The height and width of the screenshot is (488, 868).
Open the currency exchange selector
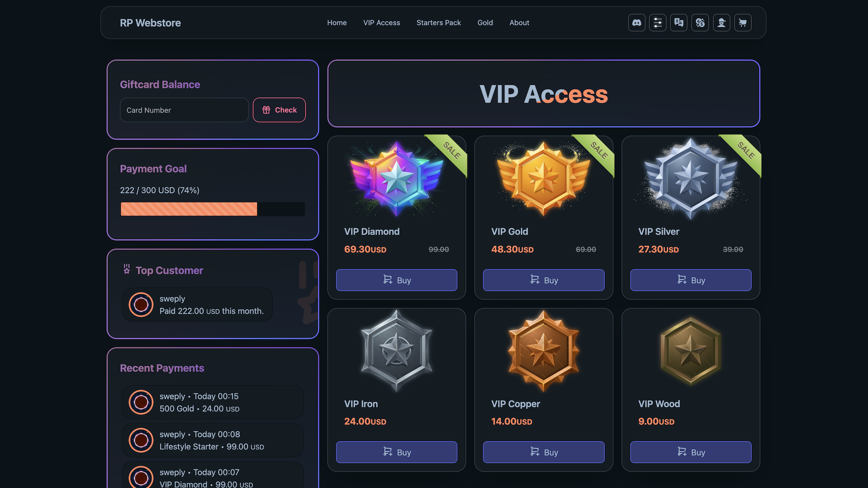point(700,23)
